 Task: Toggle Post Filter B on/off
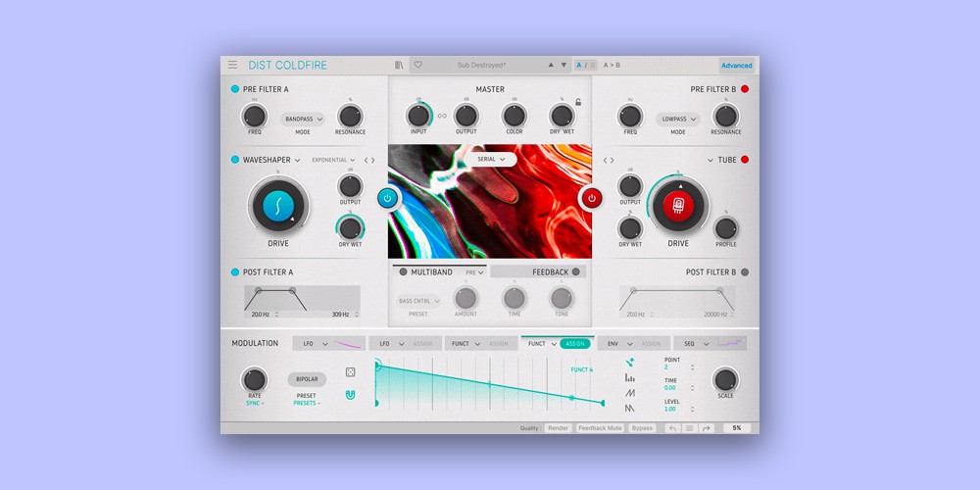coord(745,272)
